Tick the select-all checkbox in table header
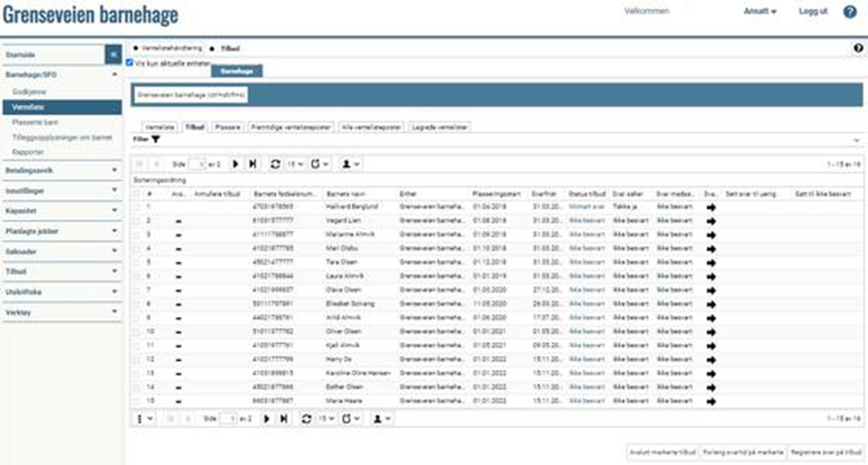The image size is (868, 465). pos(138,195)
